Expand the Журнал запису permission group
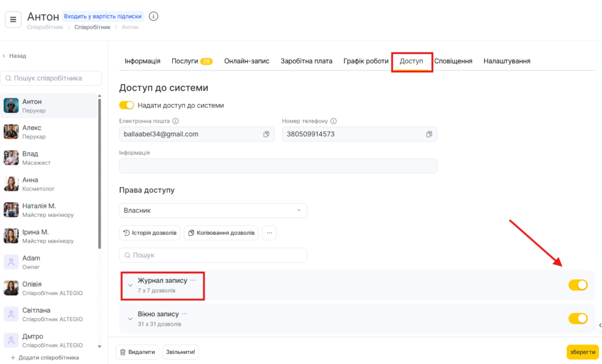The image size is (602, 364). [131, 286]
